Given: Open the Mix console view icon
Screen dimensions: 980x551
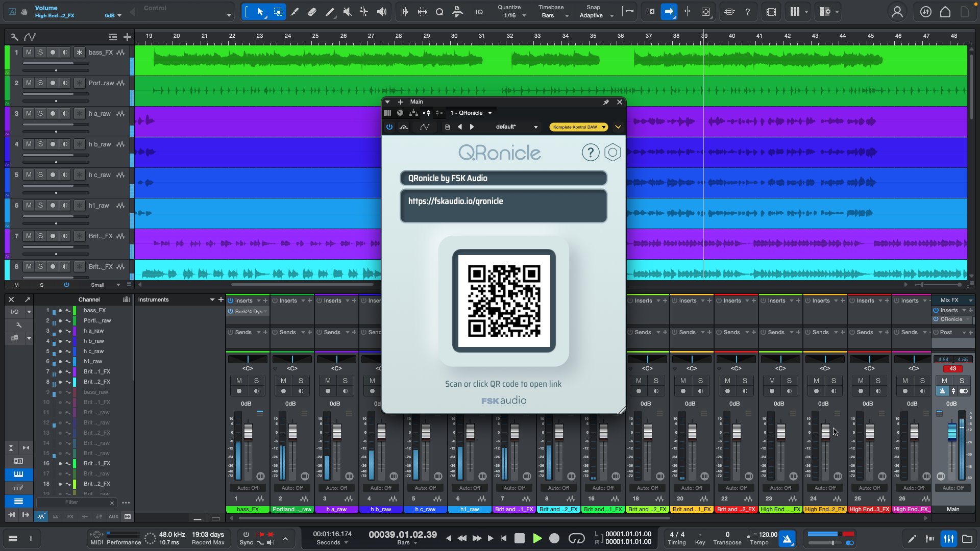Looking at the screenshot, I should coord(948,538).
